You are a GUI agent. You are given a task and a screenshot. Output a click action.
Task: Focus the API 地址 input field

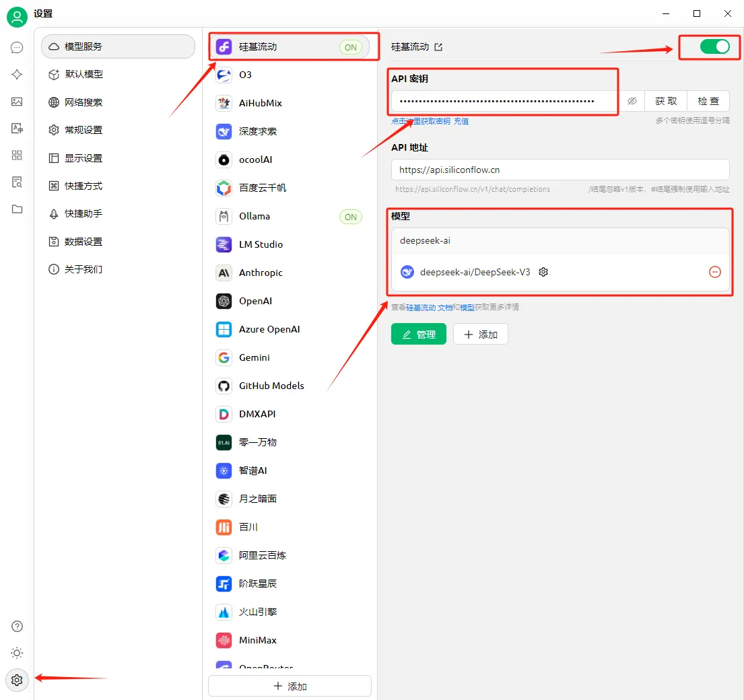pyautogui.click(x=560, y=170)
